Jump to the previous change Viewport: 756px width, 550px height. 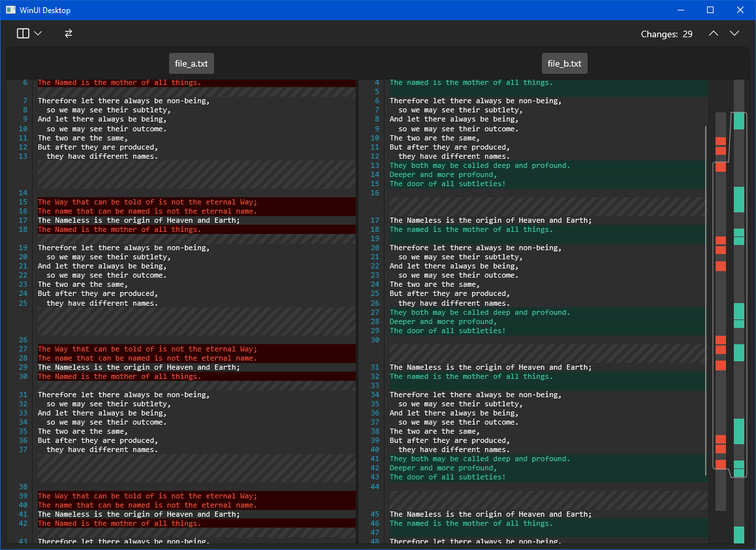coord(713,33)
